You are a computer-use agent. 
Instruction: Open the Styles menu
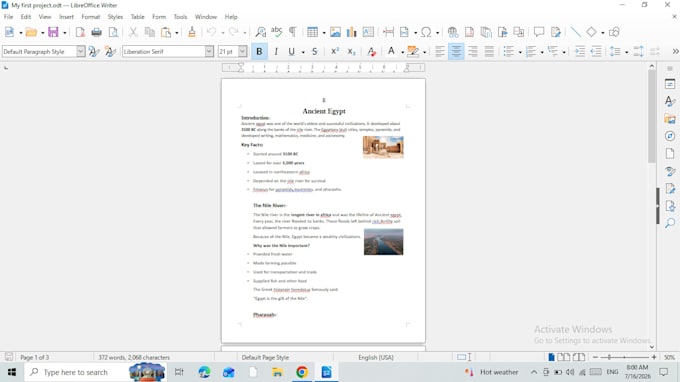115,17
